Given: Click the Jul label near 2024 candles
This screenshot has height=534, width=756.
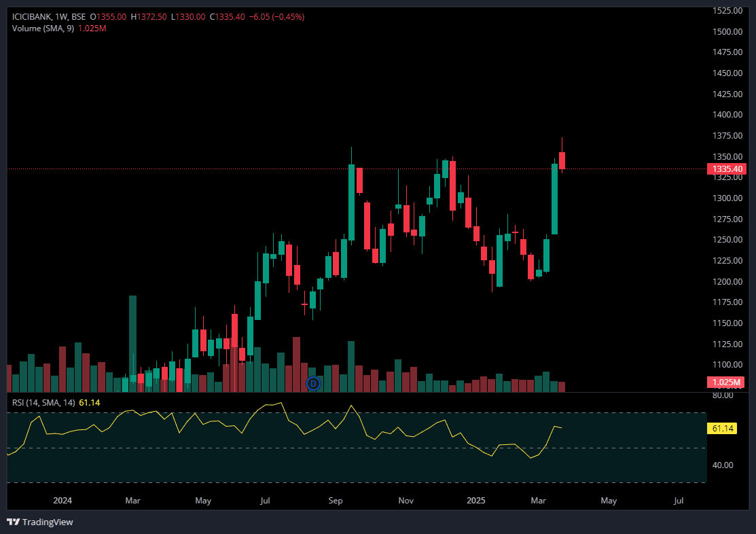Looking at the screenshot, I should point(265,501).
